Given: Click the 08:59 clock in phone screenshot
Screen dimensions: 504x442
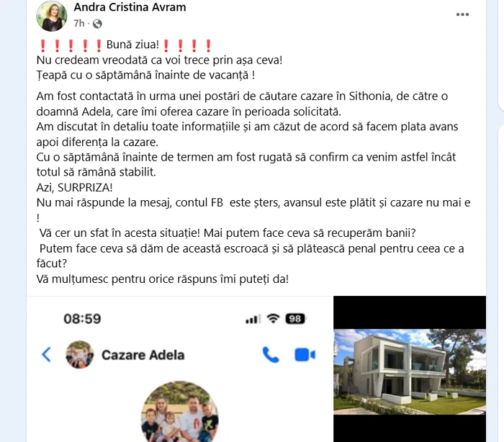Looking at the screenshot, I should (82, 319).
